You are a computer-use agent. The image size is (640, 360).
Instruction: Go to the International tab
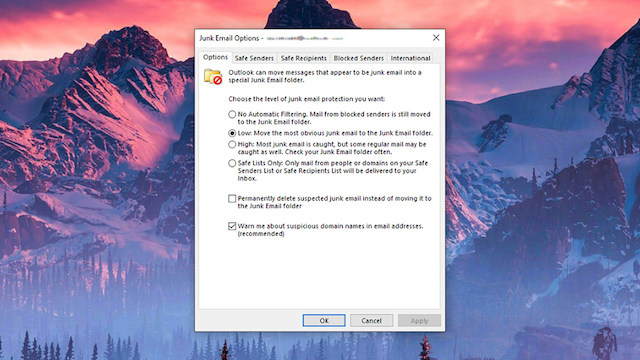[x=410, y=58]
